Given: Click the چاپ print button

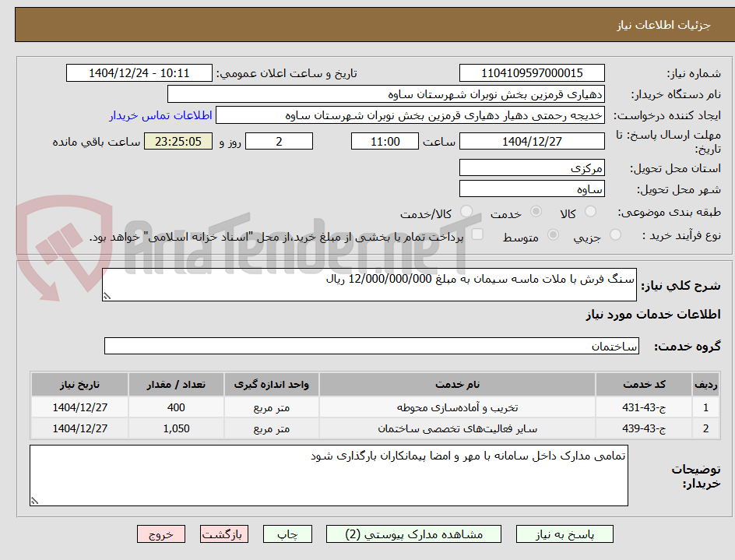Looking at the screenshot, I should (287, 534).
